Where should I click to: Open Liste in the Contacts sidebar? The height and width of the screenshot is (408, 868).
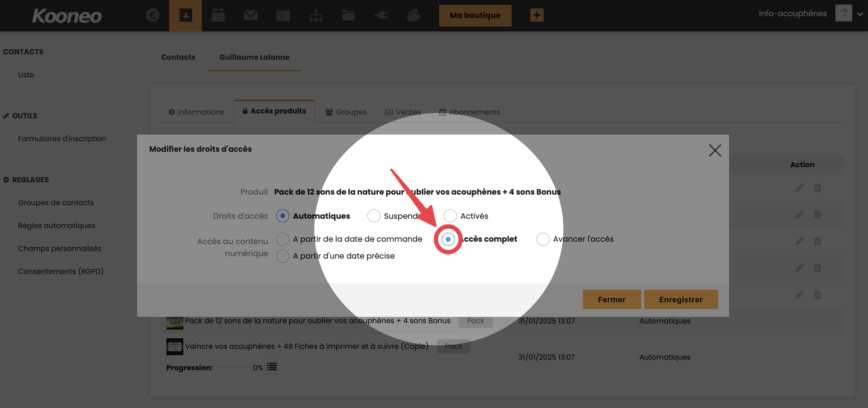tap(26, 75)
